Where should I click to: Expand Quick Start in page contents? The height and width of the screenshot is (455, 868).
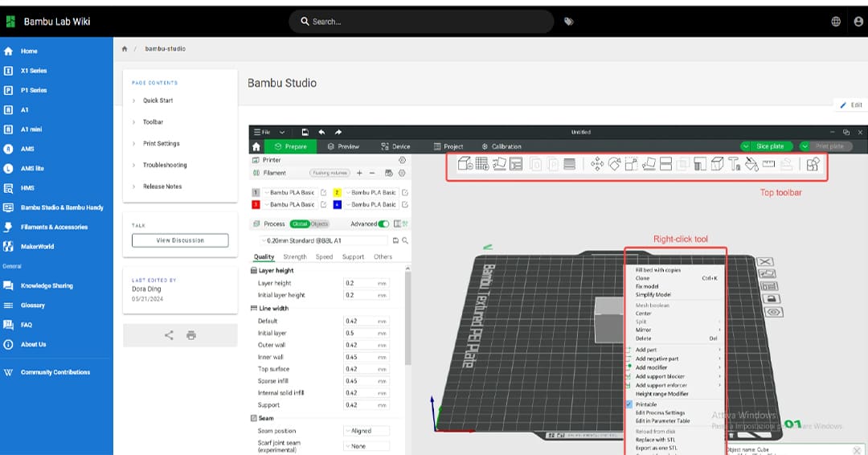(x=158, y=100)
